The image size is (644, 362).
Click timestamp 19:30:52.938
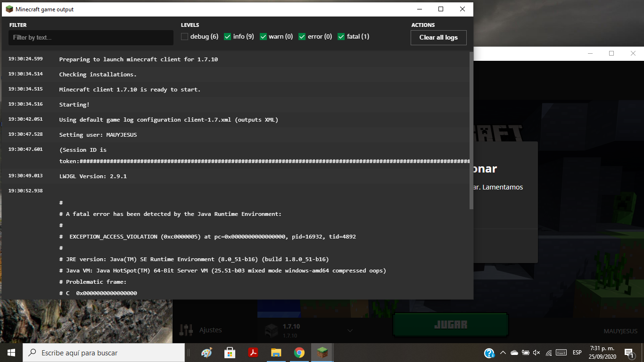point(25,191)
